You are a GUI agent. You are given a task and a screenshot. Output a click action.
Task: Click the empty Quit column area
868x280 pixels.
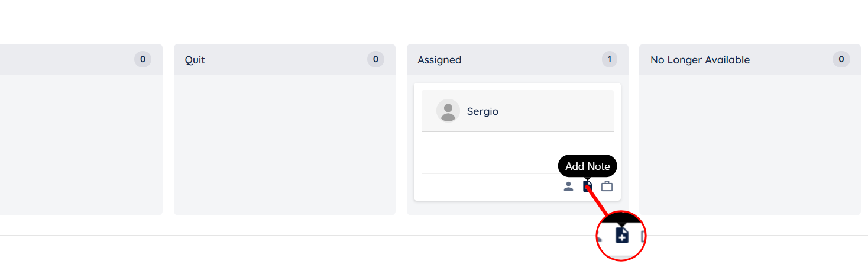284,145
